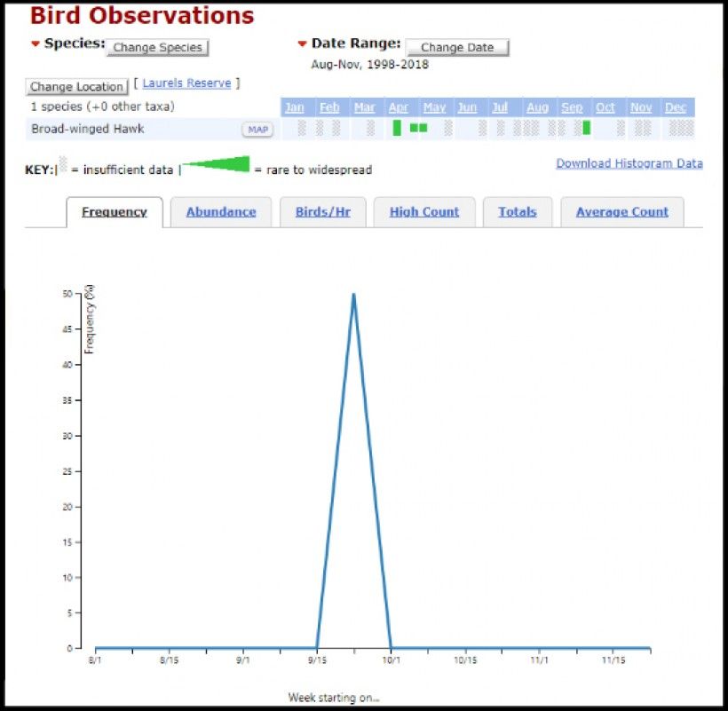Open the Laurels Reserve link
The width and height of the screenshot is (728, 711).
point(186,83)
